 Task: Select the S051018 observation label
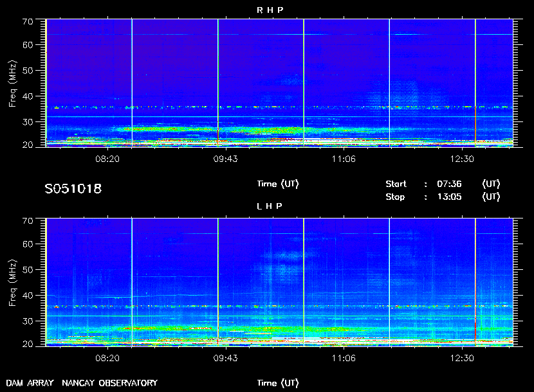(x=73, y=188)
